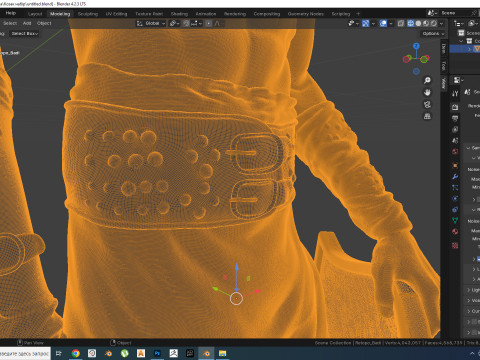The height and width of the screenshot is (360, 480).
Task: Toggle snapping magnet icon
Action: pyautogui.click(x=186, y=23)
